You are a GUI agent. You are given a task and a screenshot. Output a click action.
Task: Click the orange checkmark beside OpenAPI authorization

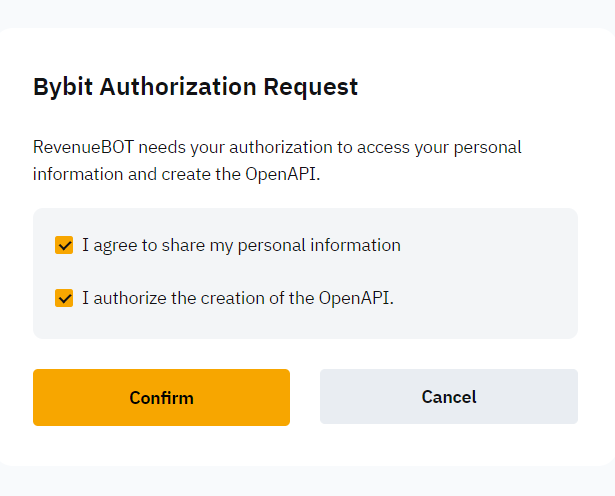64,298
